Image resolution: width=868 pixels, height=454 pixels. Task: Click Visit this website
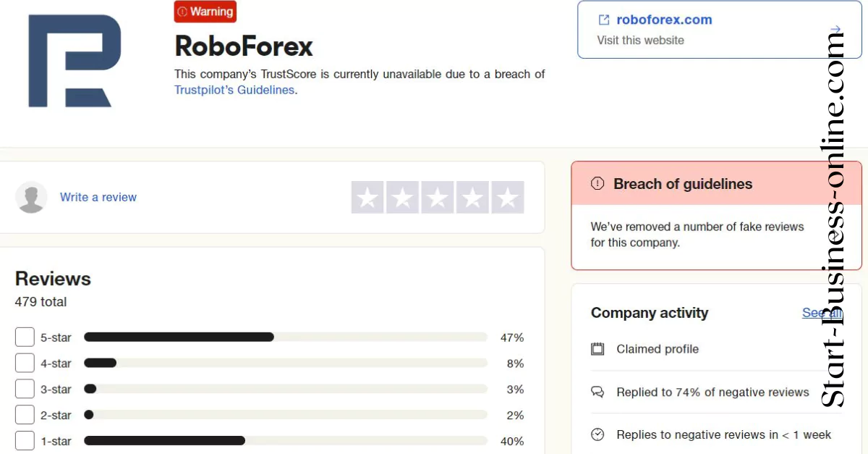640,40
